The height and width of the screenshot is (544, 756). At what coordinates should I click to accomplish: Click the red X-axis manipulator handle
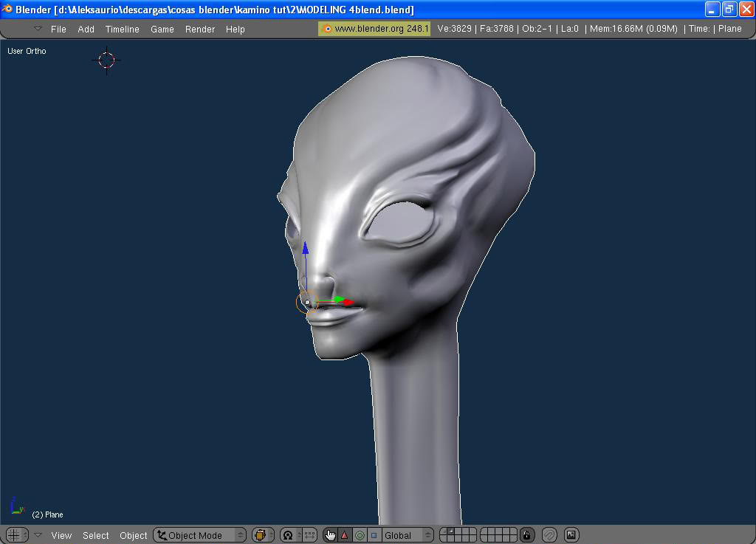(349, 303)
